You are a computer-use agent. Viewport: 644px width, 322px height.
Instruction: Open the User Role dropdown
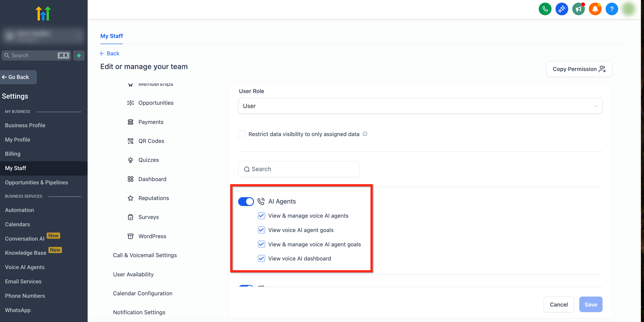420,106
